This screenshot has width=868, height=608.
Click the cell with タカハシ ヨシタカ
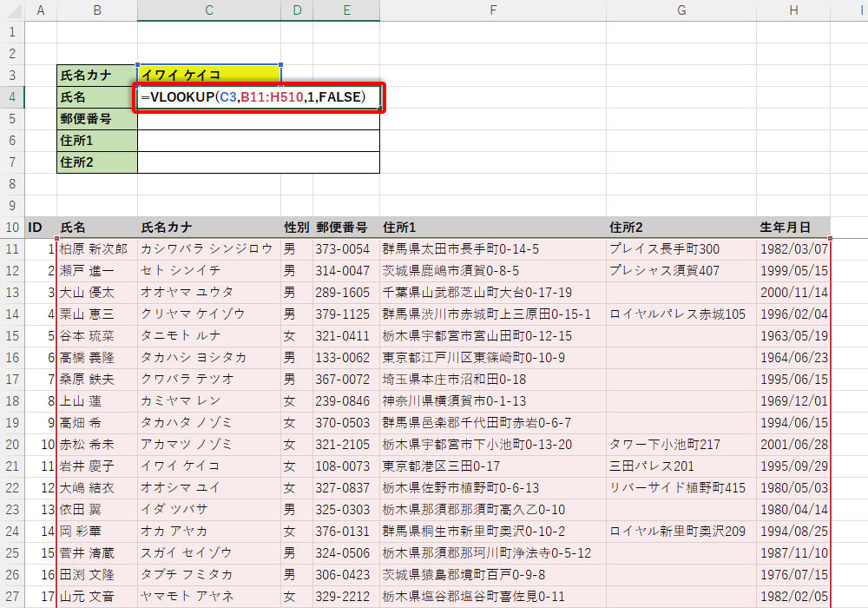[208, 358]
